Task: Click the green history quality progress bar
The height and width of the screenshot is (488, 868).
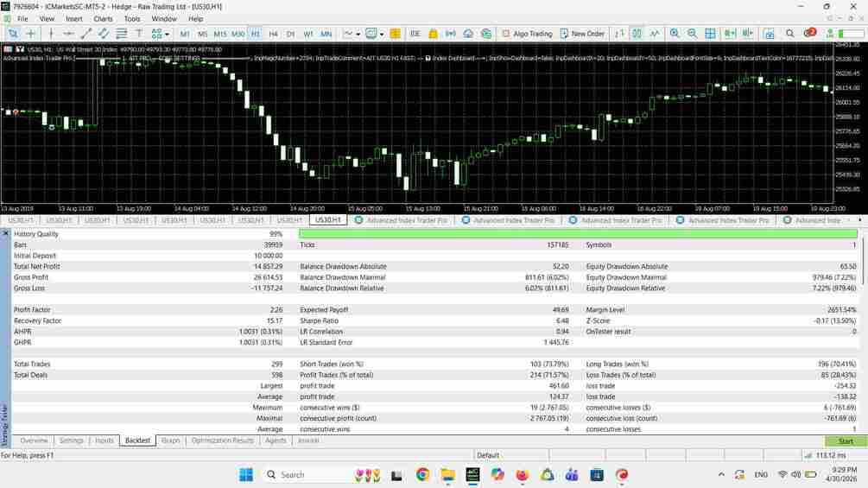Action: click(x=578, y=234)
